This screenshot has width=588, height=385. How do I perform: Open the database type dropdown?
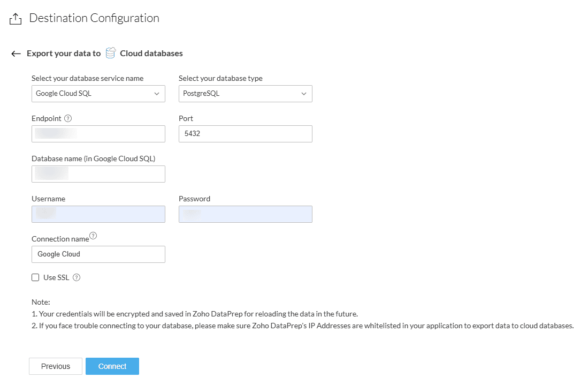(x=245, y=94)
